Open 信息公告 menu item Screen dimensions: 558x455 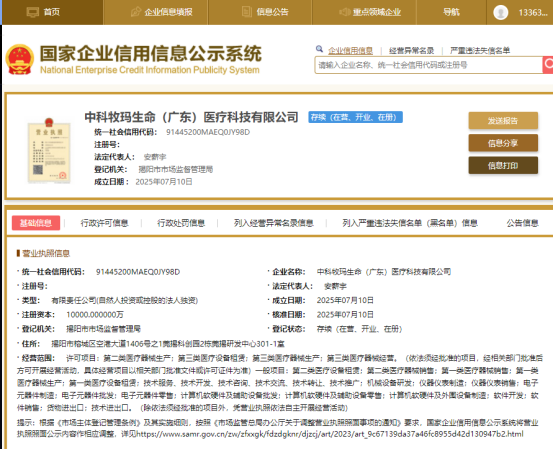pyautogui.click(x=273, y=12)
